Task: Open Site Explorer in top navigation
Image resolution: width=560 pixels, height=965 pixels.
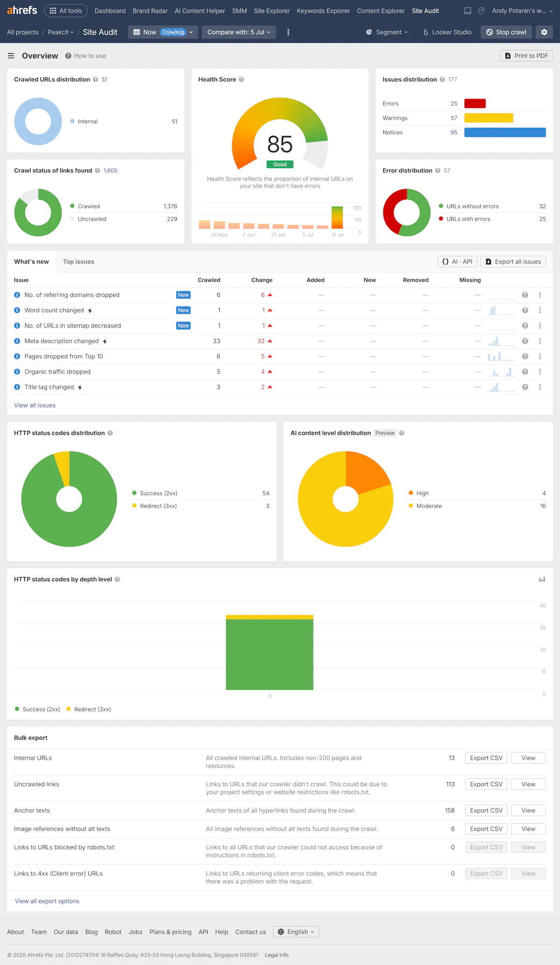Action: tap(272, 11)
